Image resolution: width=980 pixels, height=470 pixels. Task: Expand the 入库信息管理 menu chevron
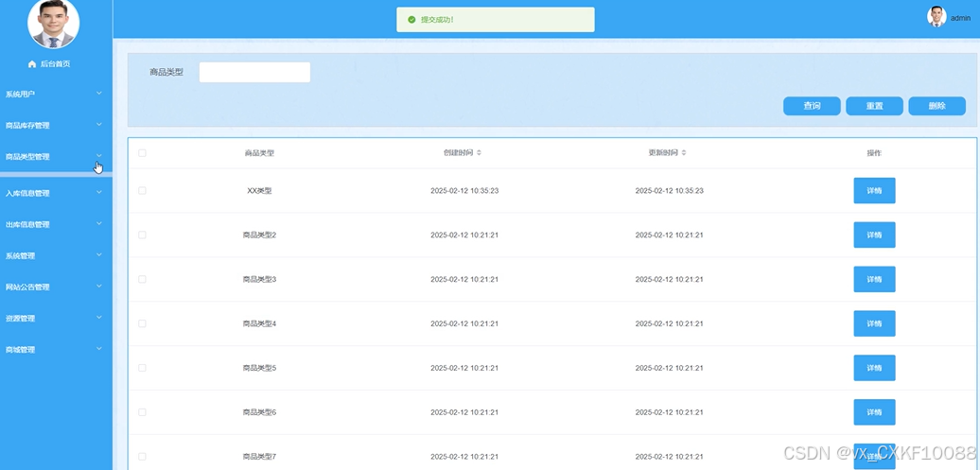tap(98, 193)
